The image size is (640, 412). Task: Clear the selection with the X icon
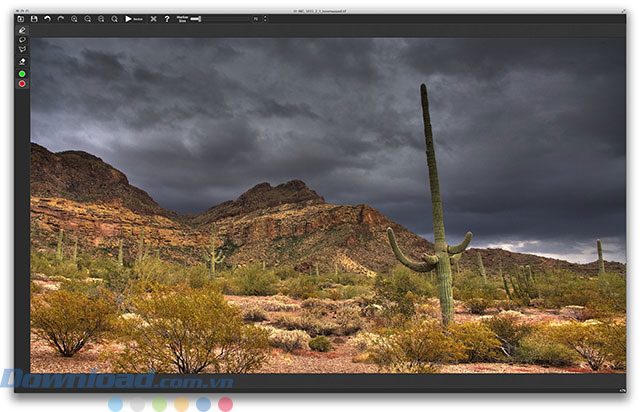153,18
